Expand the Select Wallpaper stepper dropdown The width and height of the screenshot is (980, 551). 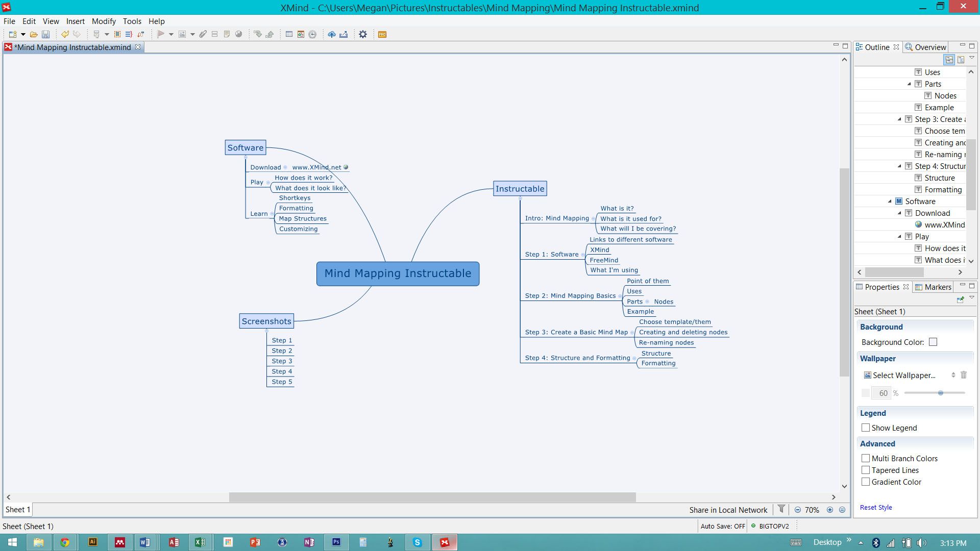[953, 375]
